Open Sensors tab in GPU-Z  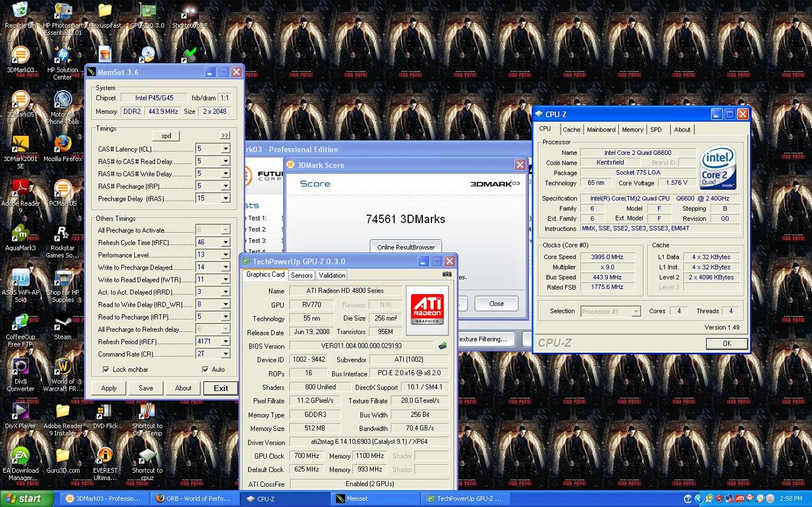(302, 276)
